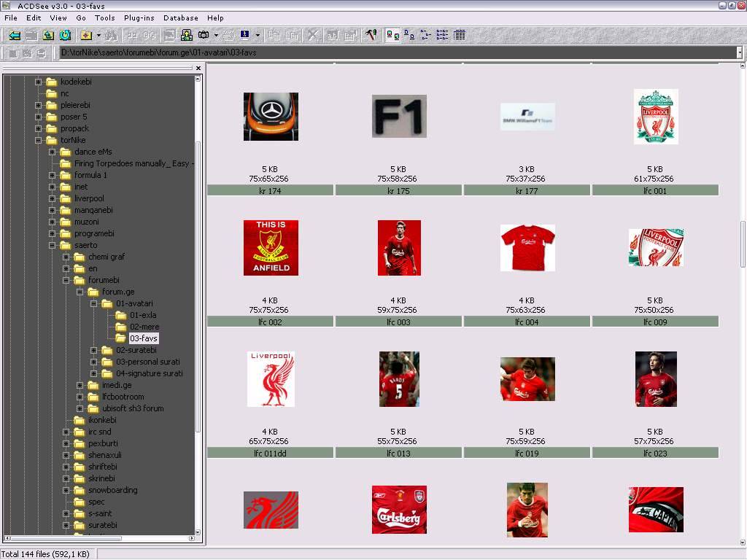This screenshot has height=560, width=747.
Task: Delete file with the X icon
Action: [312, 35]
